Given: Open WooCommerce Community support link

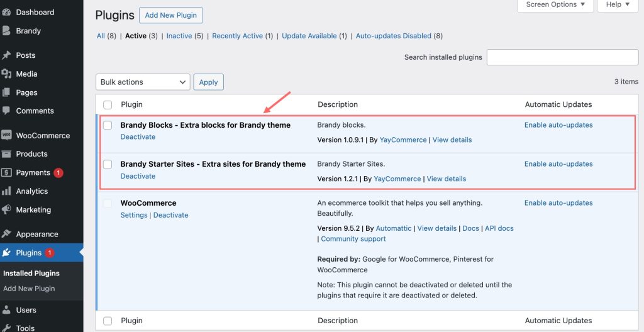Looking at the screenshot, I should (x=353, y=239).
